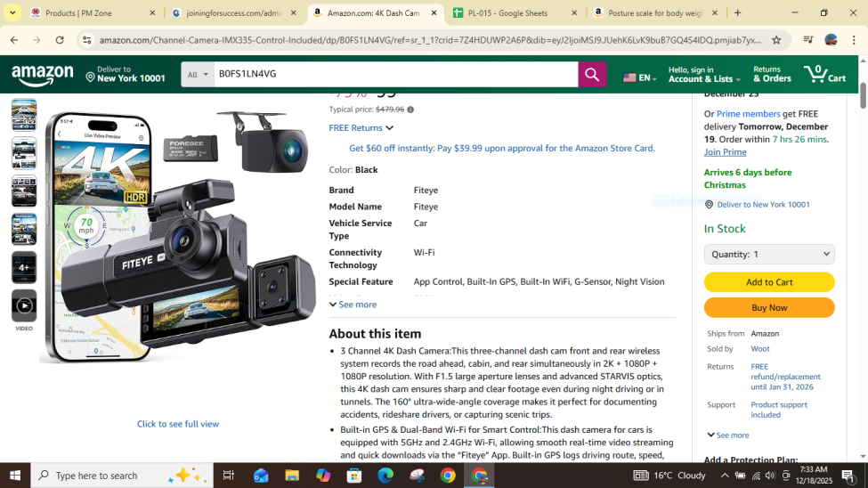Screen dimensions: 868x488
Task: Click the Add to Cart button
Action: 769,282
